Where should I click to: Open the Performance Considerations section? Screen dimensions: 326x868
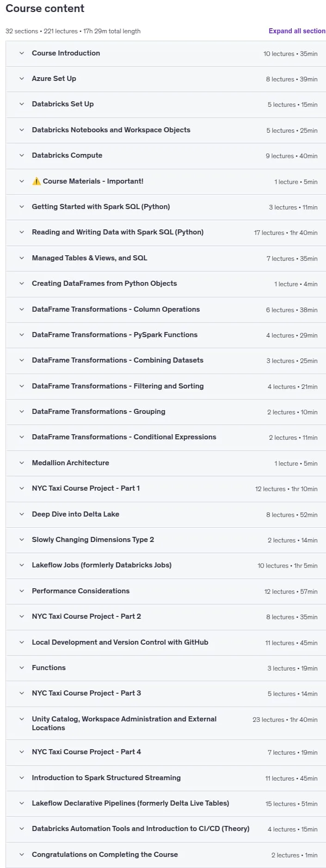[166, 591]
